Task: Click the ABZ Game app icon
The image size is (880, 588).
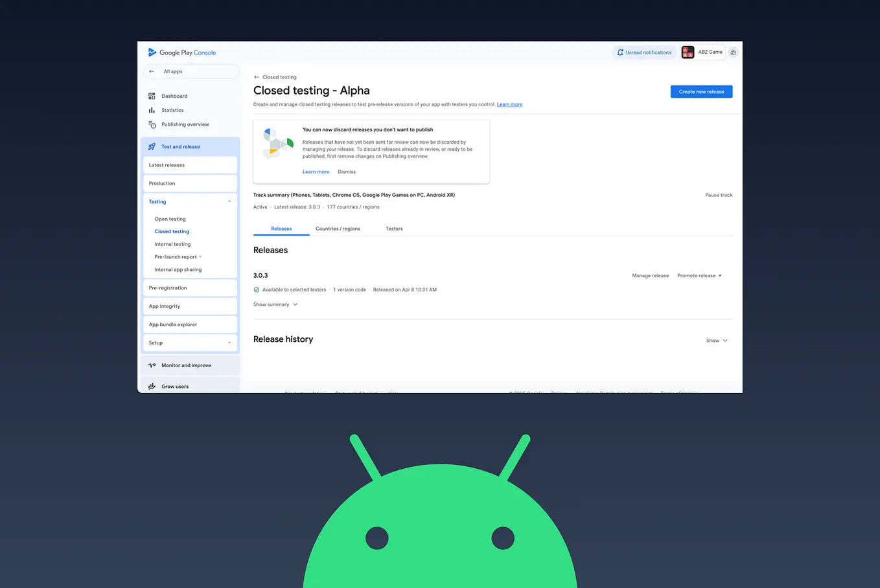Action: click(x=688, y=52)
